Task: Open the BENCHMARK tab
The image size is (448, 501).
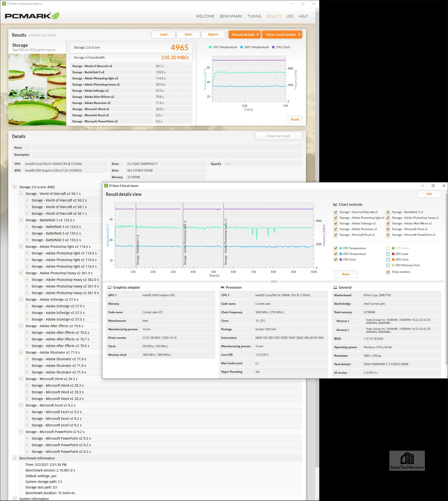Action: tap(231, 16)
